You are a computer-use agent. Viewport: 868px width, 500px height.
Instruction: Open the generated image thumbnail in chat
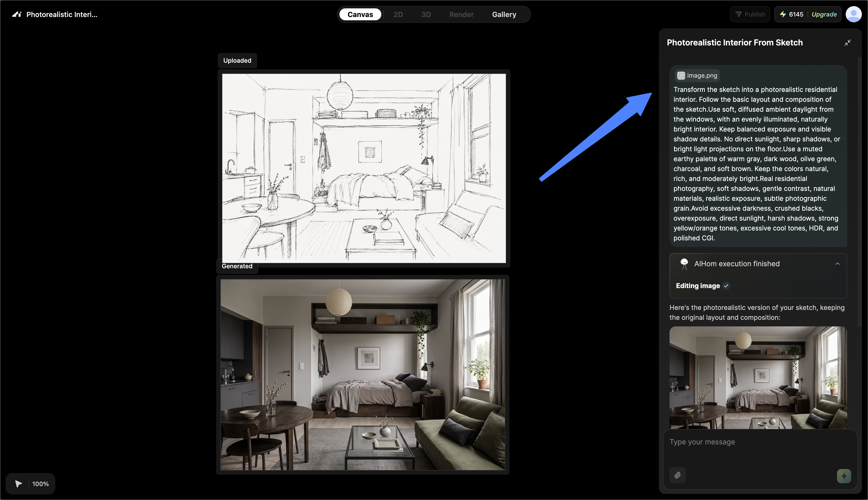[x=758, y=377]
